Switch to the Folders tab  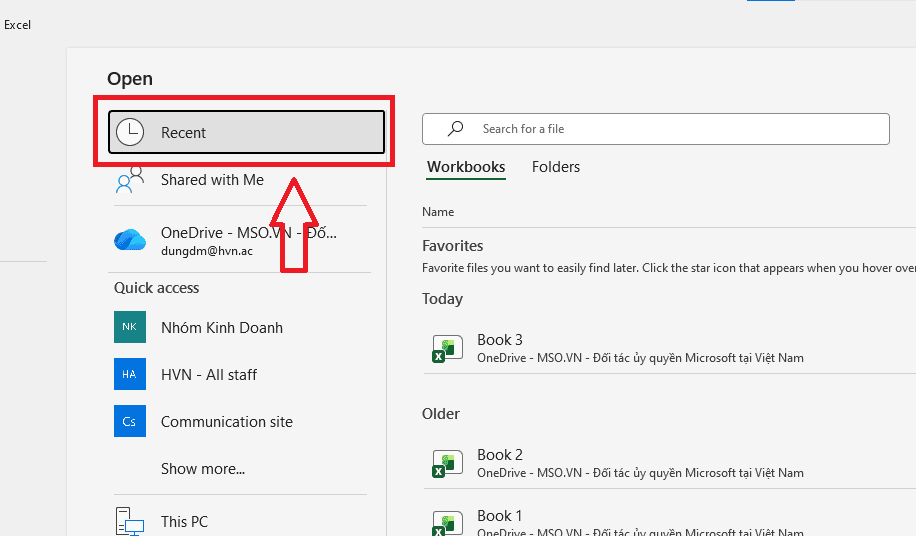(x=556, y=167)
